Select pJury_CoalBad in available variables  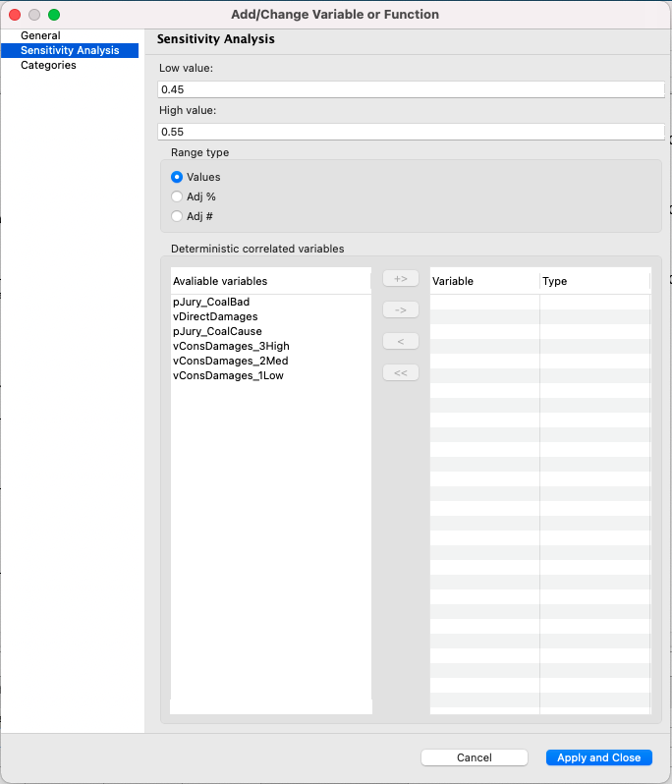pos(210,303)
